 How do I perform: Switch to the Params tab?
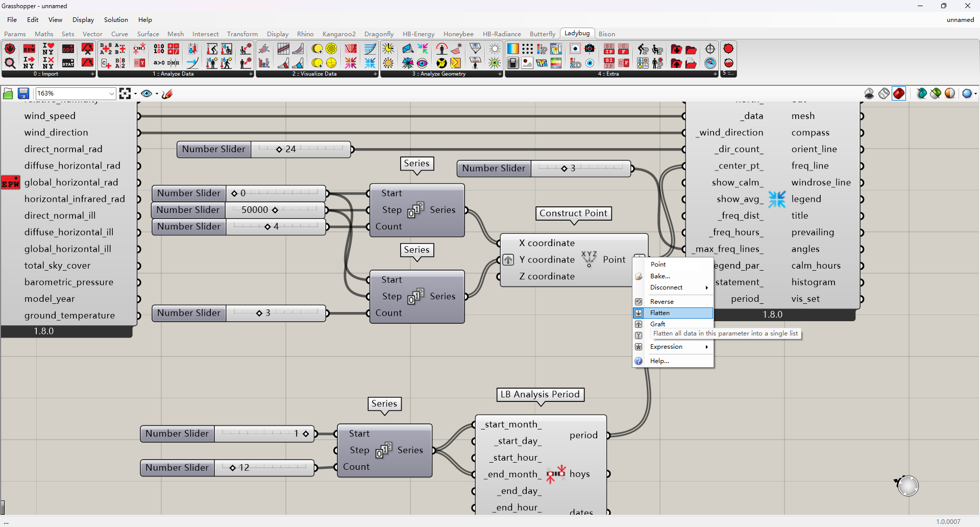[x=15, y=34]
